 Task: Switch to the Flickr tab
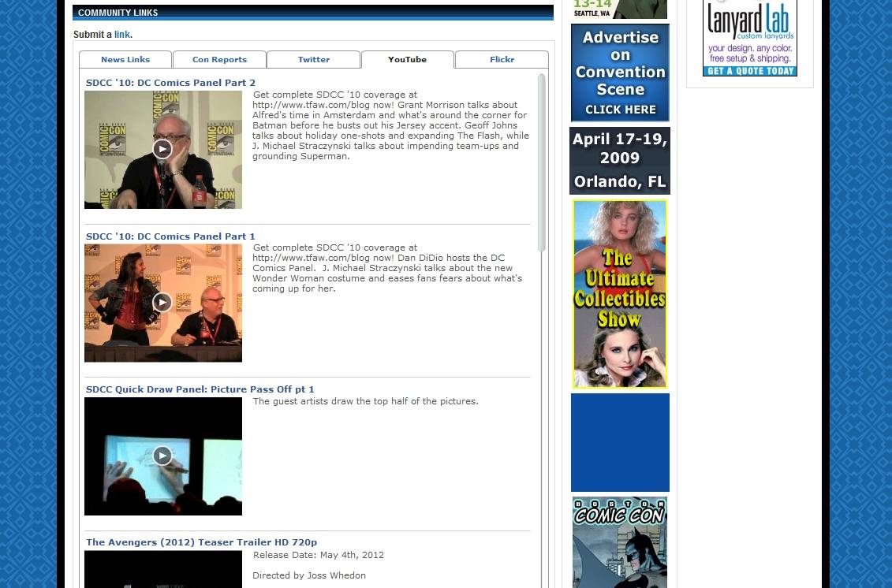(502, 60)
